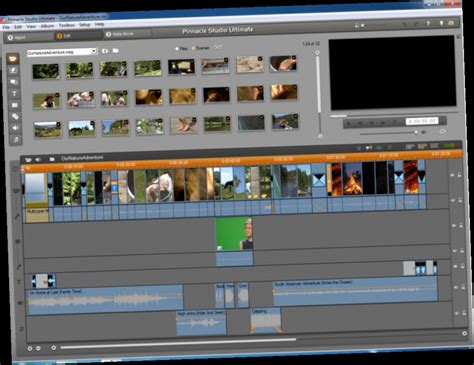This screenshot has height=365, width=474.
Task: Click the Redo arrow in top toolbar
Action: click(x=416, y=24)
